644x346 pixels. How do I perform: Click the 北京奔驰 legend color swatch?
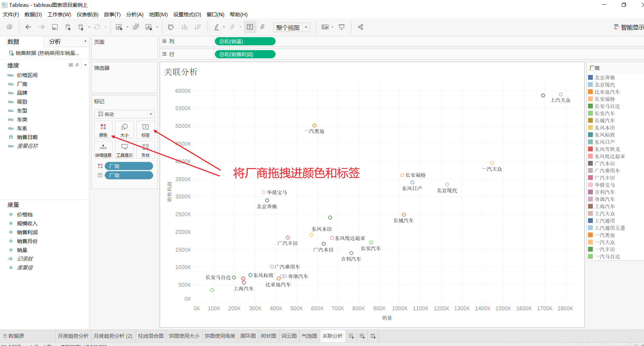pyautogui.click(x=590, y=77)
